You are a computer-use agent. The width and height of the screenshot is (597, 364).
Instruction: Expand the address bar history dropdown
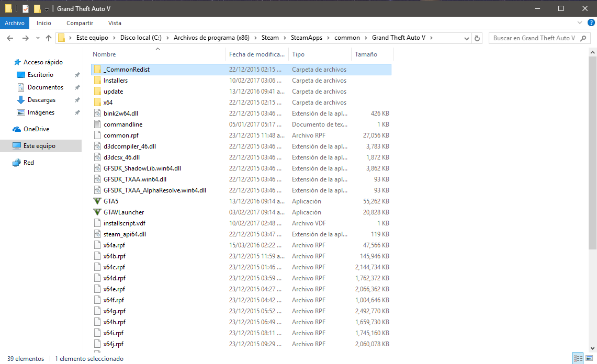pos(466,38)
